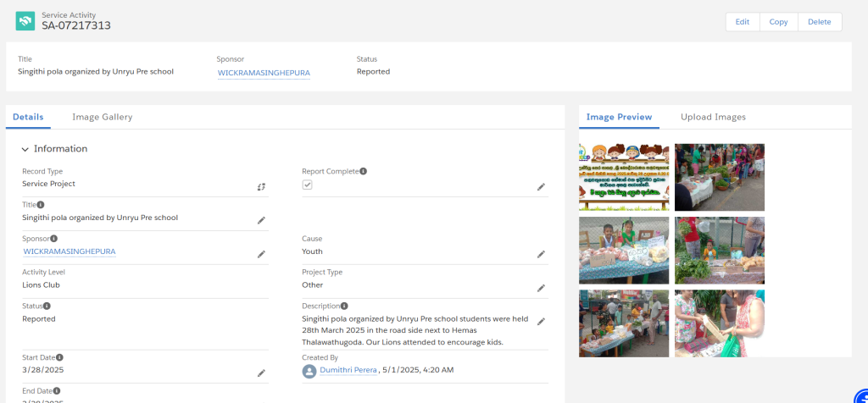Open WICKRAMASINGHEPURA sponsor link in header
Viewport: 868px width, 403px height.
click(x=264, y=73)
